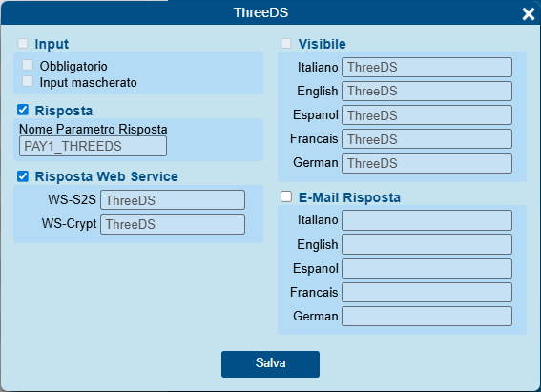Click the E-Mail Risposta English field
The height and width of the screenshot is (392, 541).
click(x=427, y=244)
